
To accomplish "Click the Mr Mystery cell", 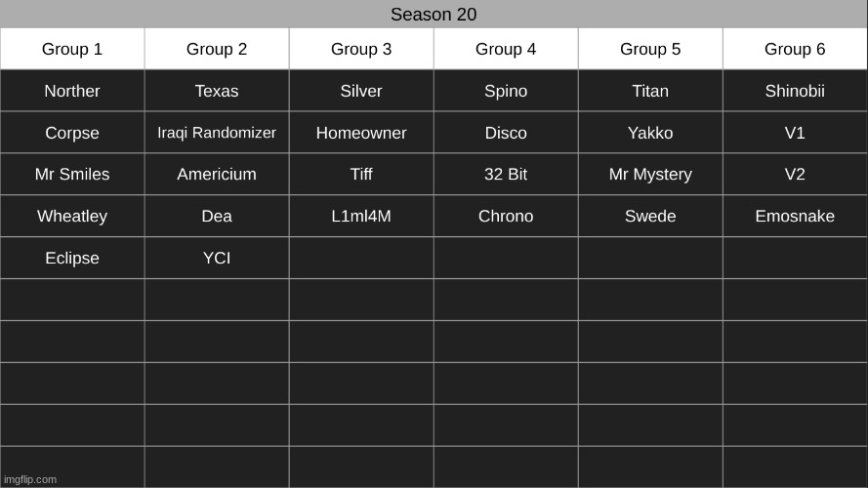I will (650, 175).
